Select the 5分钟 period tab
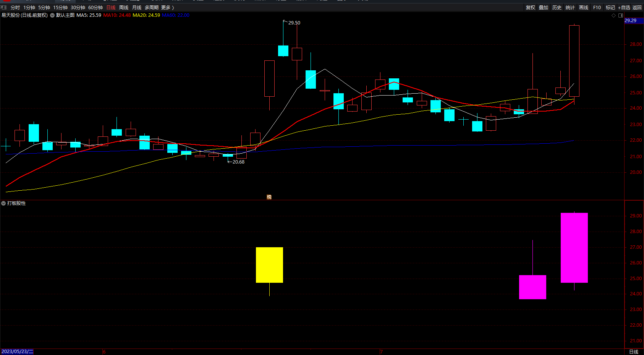Screen dimensions: 644x355 pos(44,8)
